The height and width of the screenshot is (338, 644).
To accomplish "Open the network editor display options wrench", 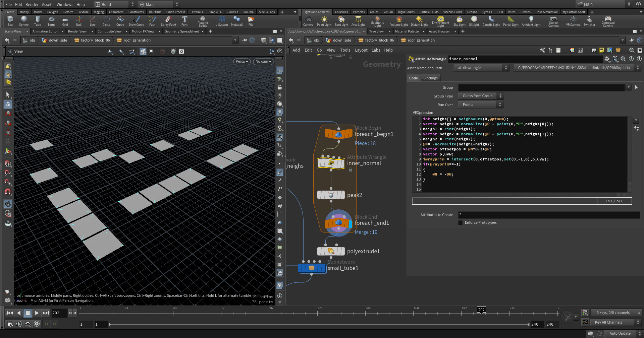I will point(542,50).
